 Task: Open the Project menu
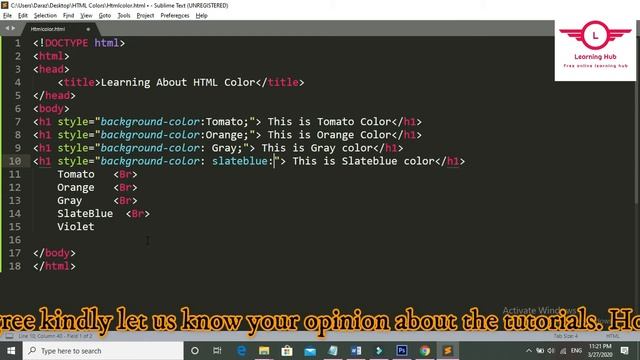pos(145,16)
